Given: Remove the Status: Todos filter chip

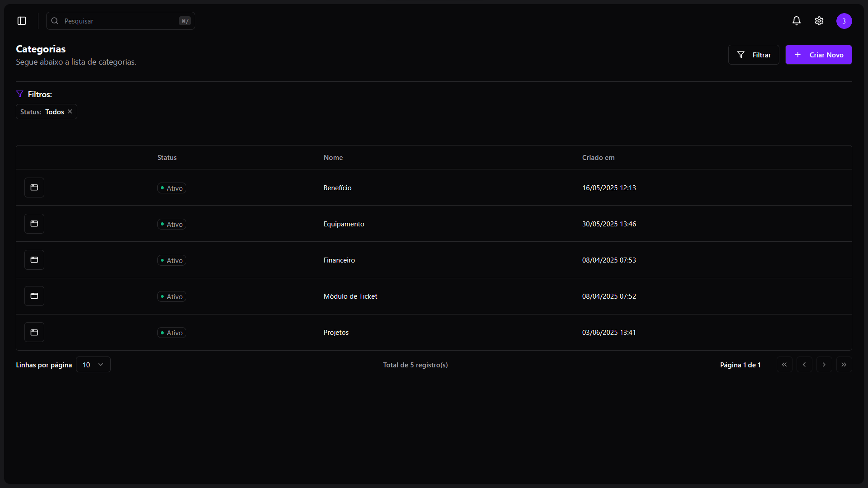Looking at the screenshot, I should point(70,112).
